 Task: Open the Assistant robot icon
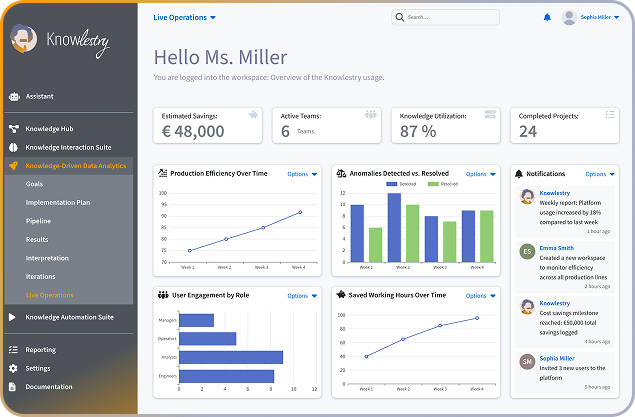[x=14, y=97]
